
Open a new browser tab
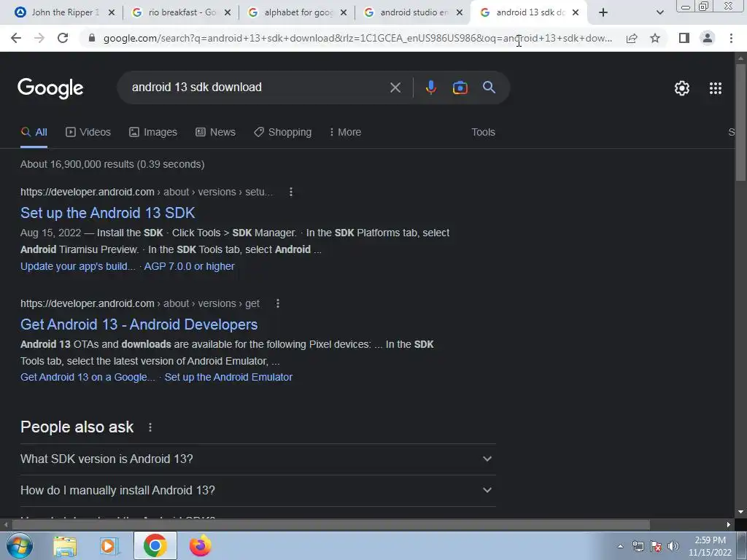pyautogui.click(x=603, y=12)
